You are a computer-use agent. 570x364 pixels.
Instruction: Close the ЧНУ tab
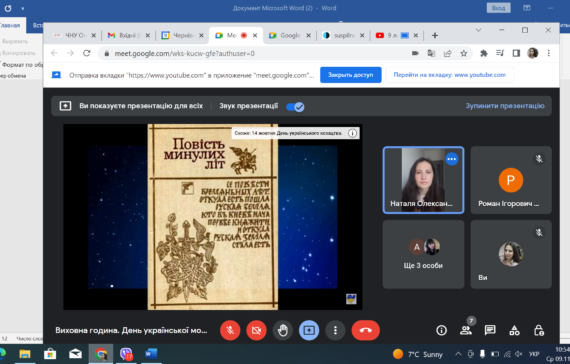[93, 35]
